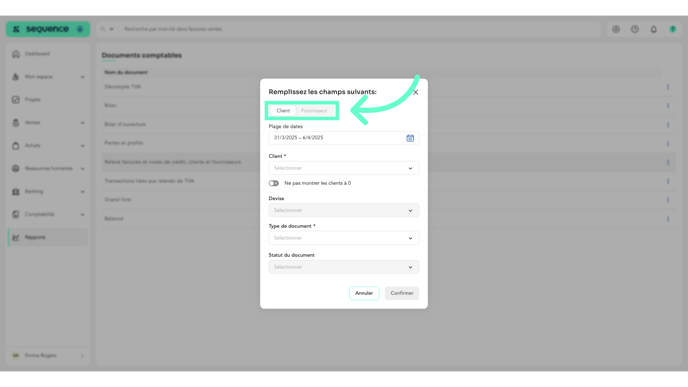688x387 pixels.
Task: Open the clock history icon
Action: pos(635,29)
